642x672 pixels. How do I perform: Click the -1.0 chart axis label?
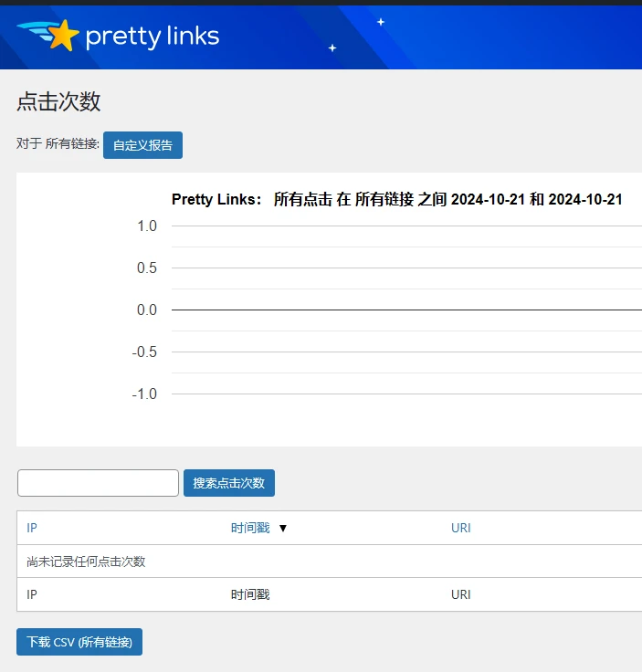point(144,394)
